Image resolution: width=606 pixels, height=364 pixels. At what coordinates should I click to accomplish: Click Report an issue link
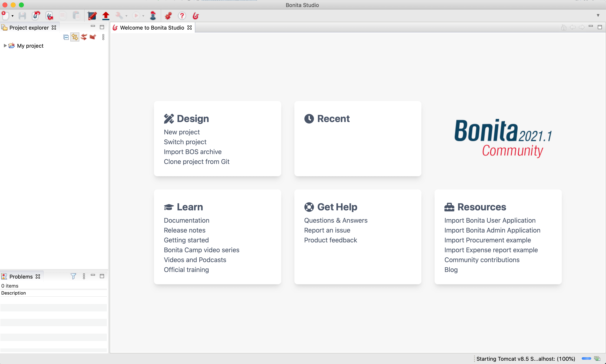click(x=327, y=230)
